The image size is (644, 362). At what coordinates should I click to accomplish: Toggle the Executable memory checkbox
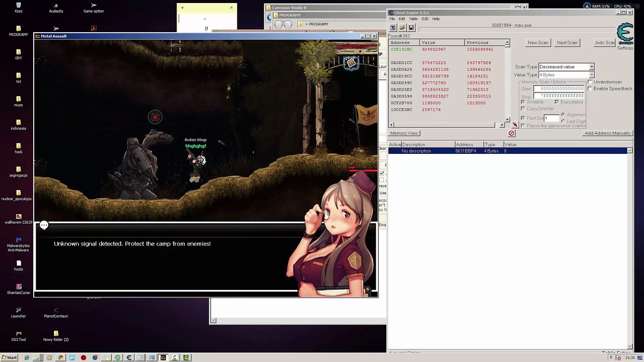(x=556, y=102)
